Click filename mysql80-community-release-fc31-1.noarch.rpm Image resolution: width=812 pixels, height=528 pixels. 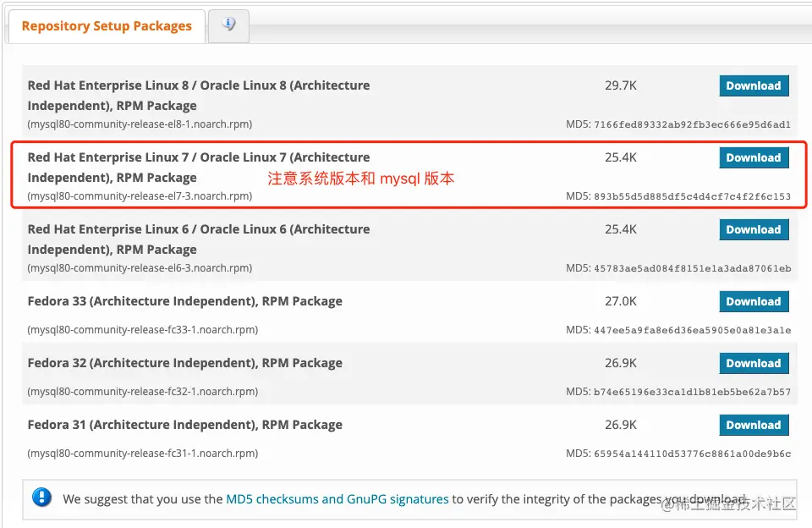143,454
